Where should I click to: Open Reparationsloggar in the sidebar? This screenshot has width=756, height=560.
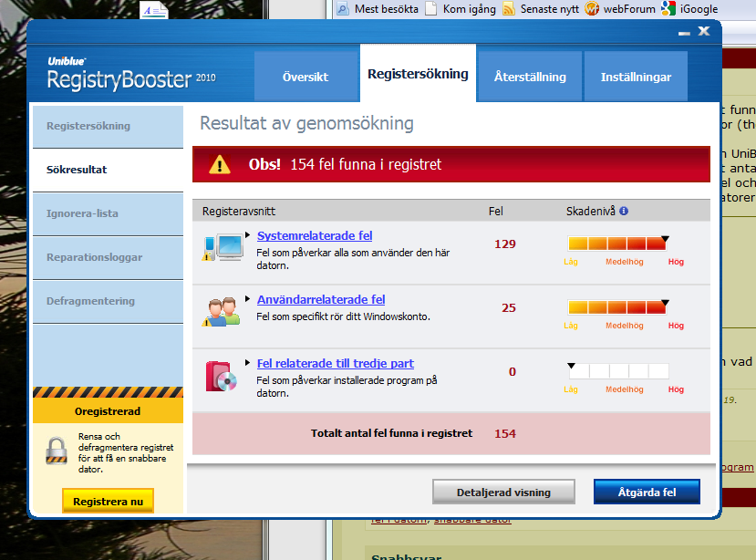(108, 257)
